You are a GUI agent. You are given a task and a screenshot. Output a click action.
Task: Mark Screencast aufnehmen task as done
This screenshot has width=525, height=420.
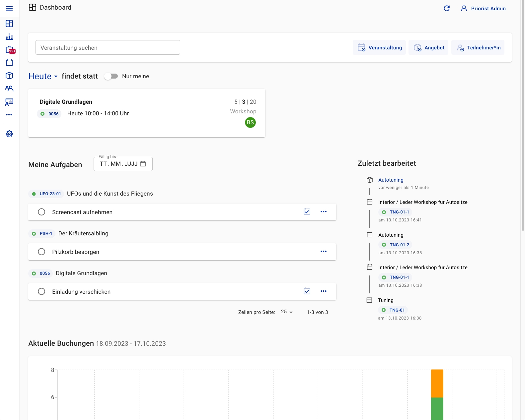point(41,212)
